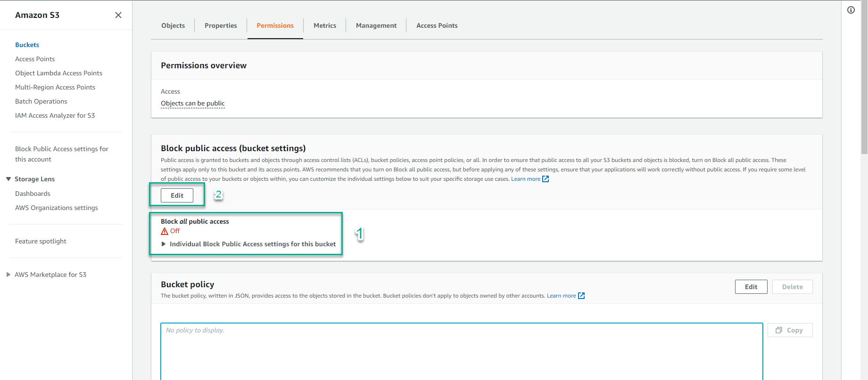Click the Objects can be public status
Image resolution: width=868 pixels, height=380 pixels.
coord(193,103)
